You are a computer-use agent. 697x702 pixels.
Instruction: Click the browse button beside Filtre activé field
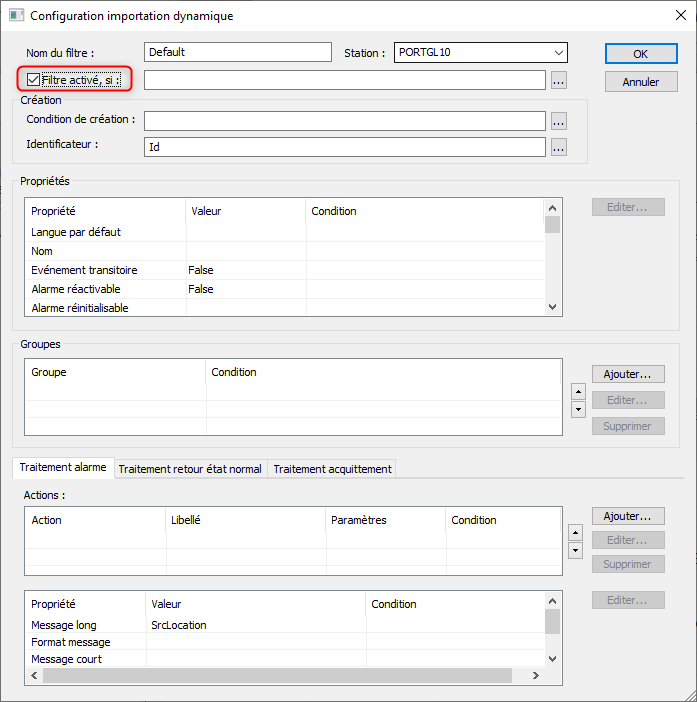(559, 81)
